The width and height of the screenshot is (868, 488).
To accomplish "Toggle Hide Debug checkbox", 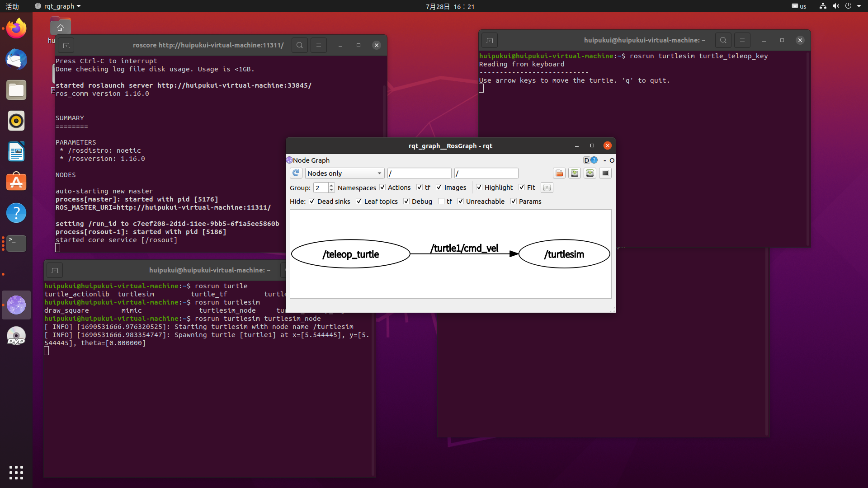I will [x=406, y=201].
